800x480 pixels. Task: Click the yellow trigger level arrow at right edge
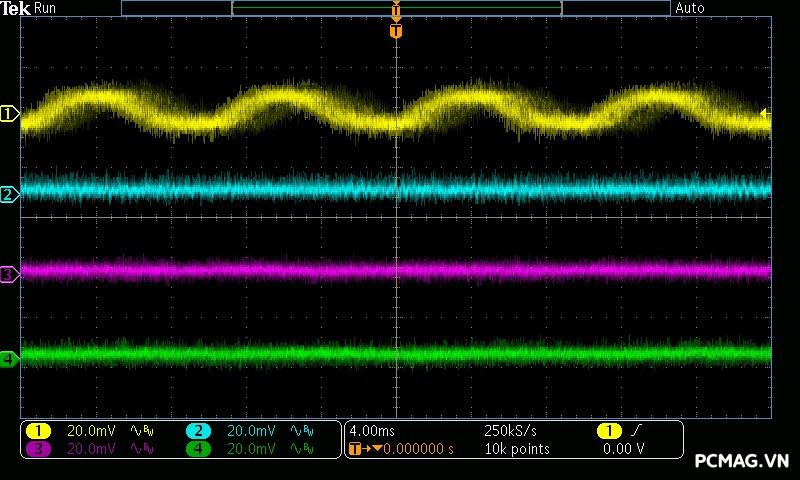pos(765,114)
